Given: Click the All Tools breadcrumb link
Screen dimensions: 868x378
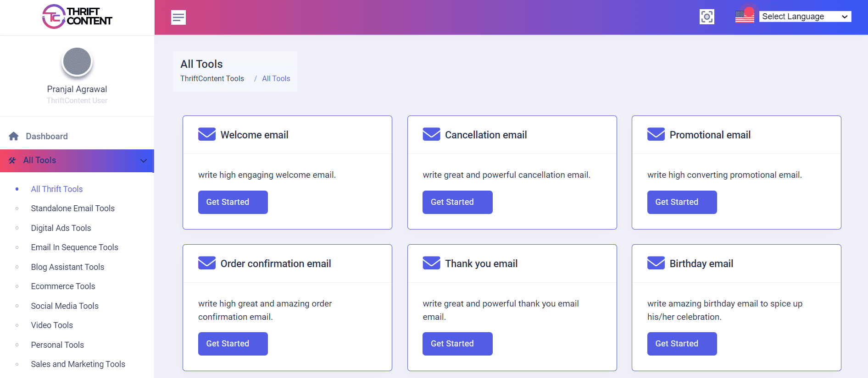Looking at the screenshot, I should pyautogui.click(x=276, y=79).
